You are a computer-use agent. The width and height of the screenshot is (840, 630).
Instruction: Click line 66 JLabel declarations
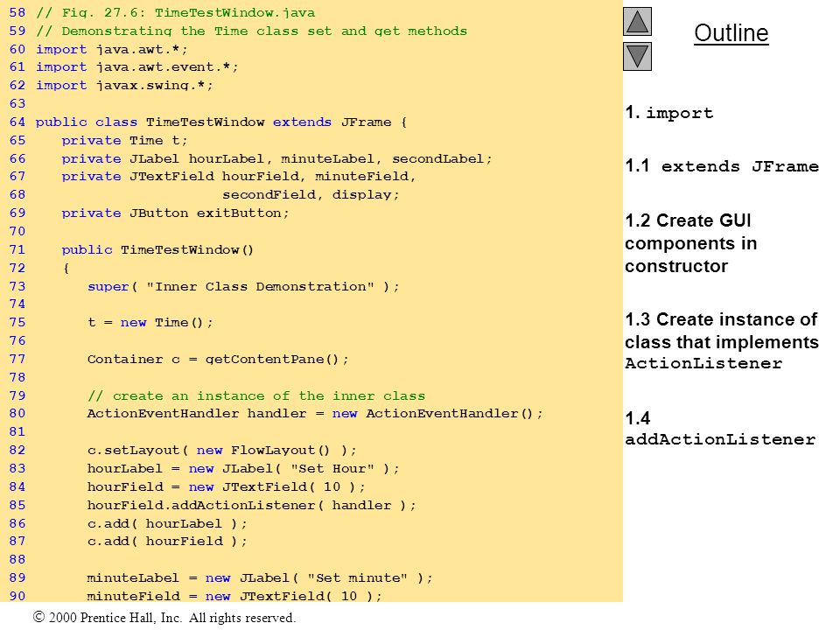click(x=276, y=158)
